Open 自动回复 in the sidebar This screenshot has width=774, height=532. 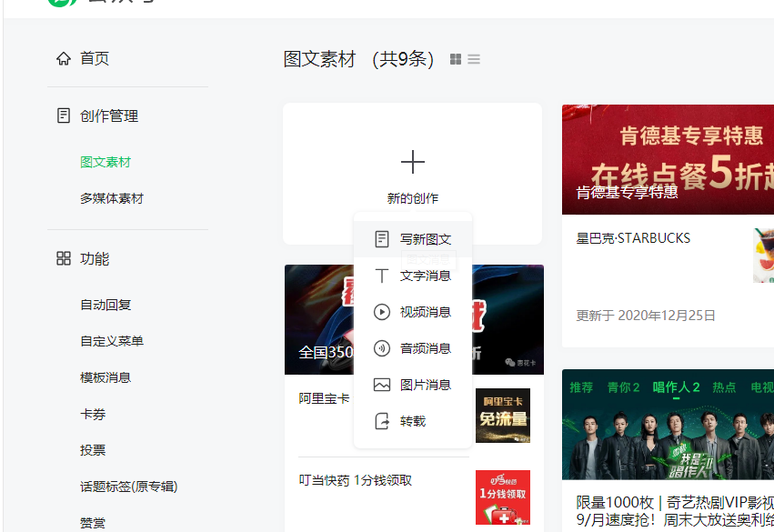(x=106, y=305)
